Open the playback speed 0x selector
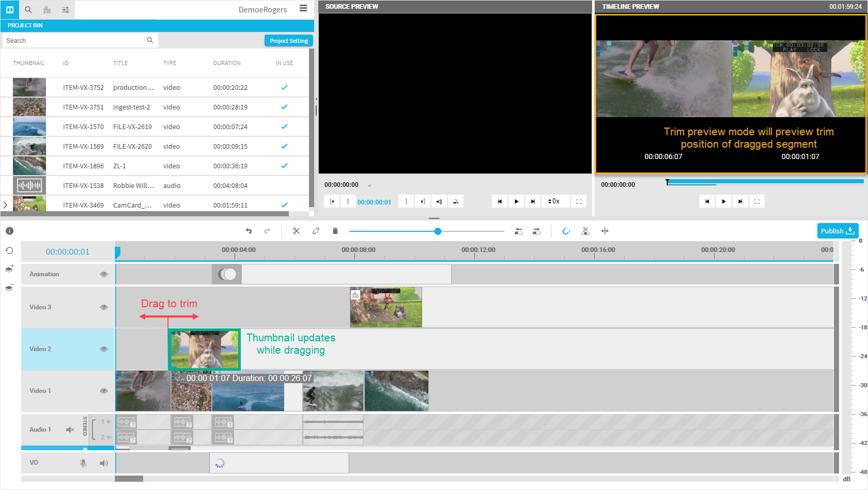Screen dimensions: 868x490 [x=554, y=201]
